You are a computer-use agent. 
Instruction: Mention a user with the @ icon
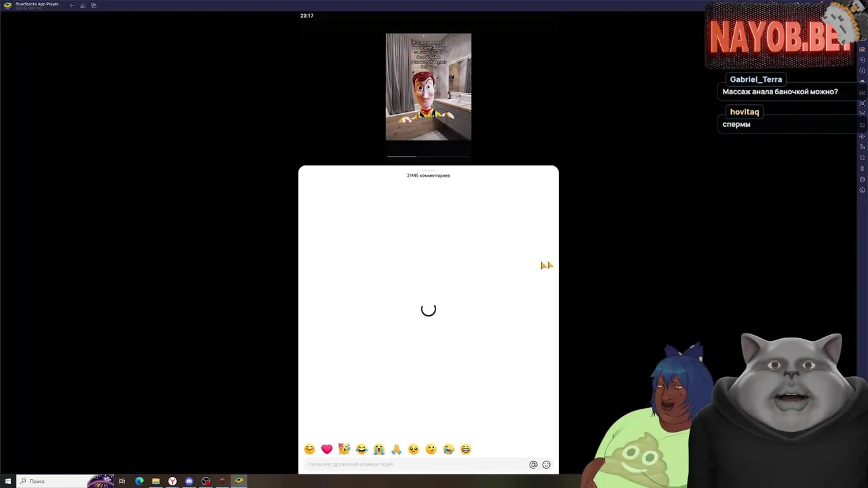(533, 464)
